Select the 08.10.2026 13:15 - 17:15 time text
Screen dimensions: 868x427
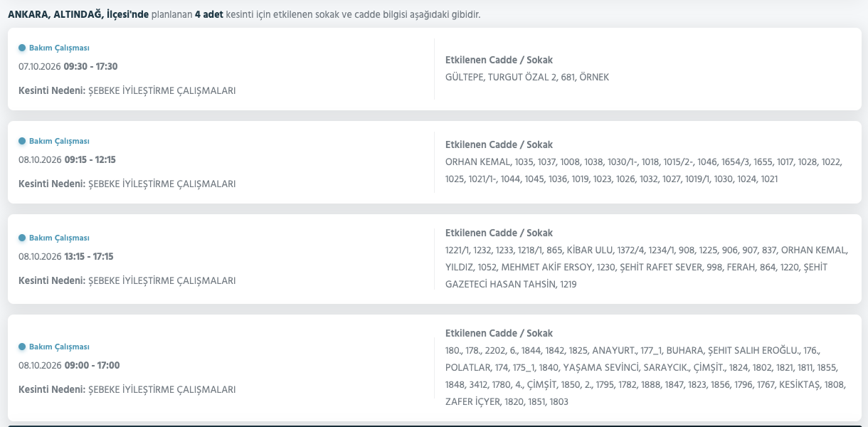66,256
